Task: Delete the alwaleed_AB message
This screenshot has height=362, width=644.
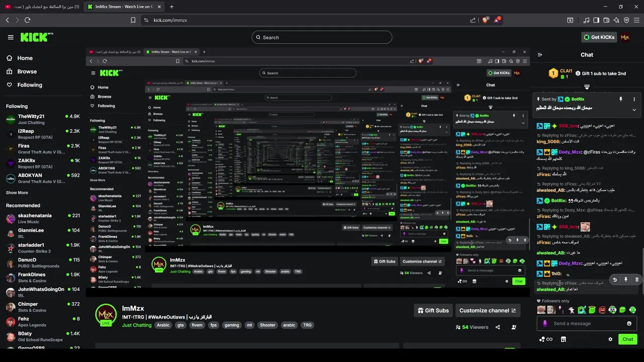Action: (636, 280)
